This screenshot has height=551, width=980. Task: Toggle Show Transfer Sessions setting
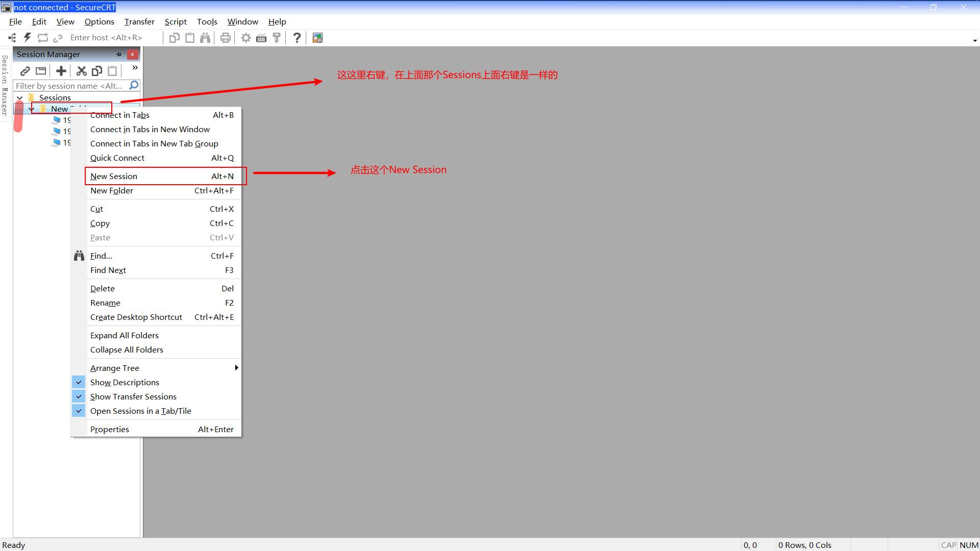pyautogui.click(x=133, y=396)
